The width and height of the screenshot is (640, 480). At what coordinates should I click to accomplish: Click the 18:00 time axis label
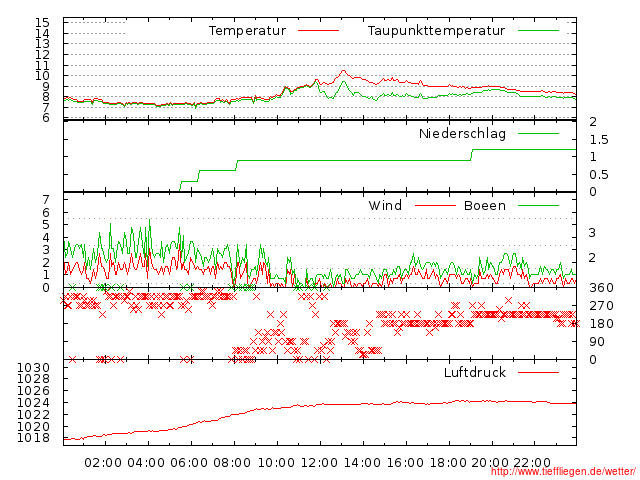448,463
